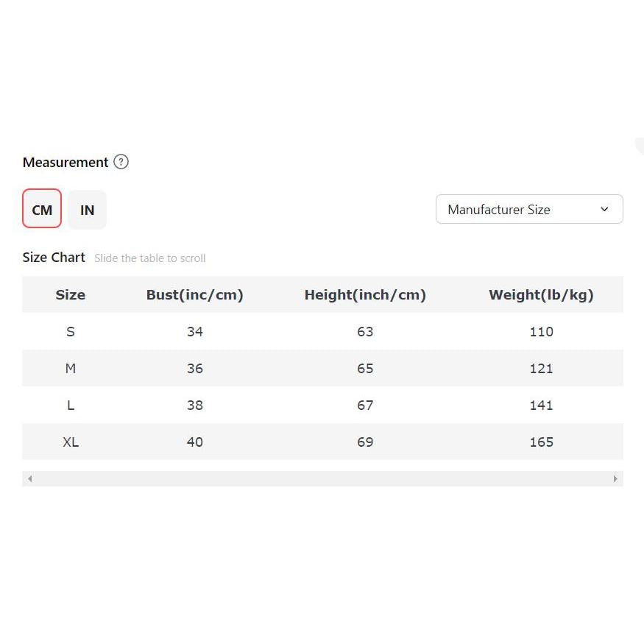Click the weight value 165 in XL row

[541, 442]
